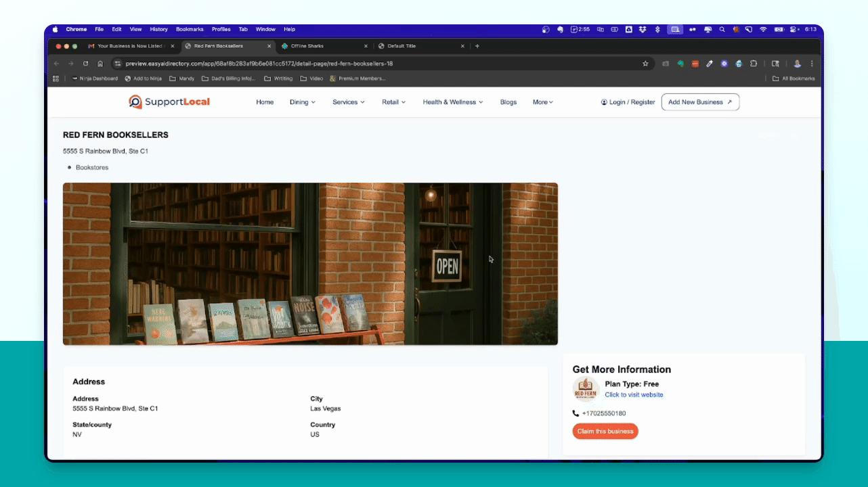Click the Bluetooth menu bar icon

click(657, 29)
